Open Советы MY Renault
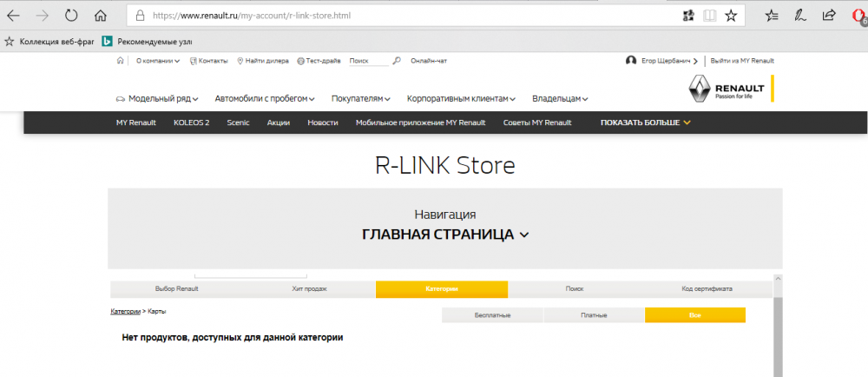The width and height of the screenshot is (868, 377). [x=537, y=122]
